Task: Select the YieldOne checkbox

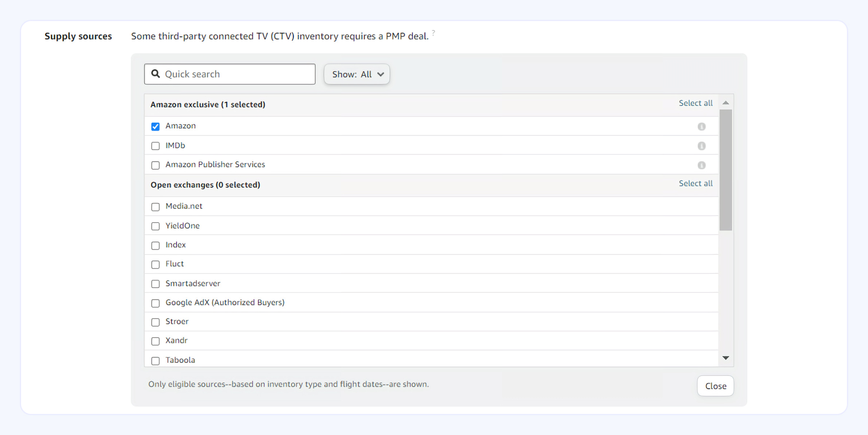Action: pos(155,226)
